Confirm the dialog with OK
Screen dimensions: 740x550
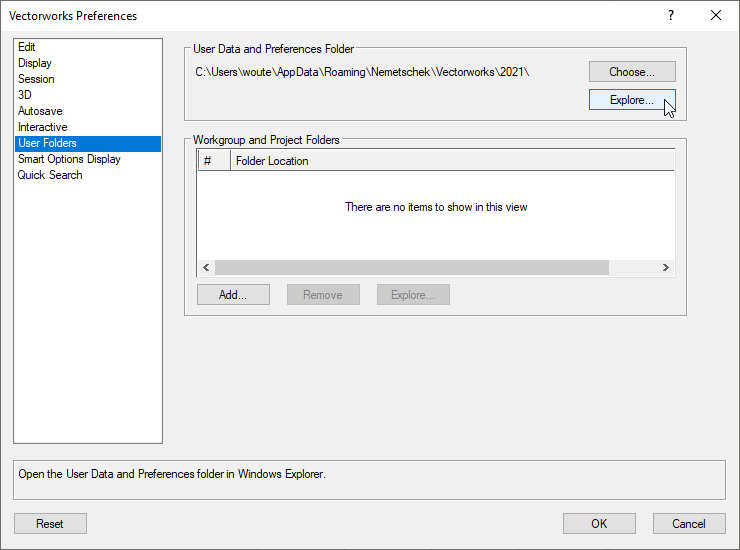599,524
